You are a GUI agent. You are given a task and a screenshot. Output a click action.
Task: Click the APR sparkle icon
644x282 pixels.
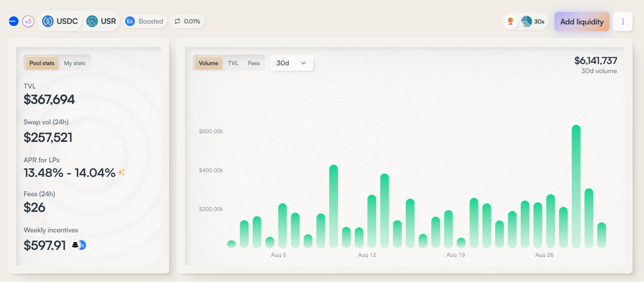[121, 173]
